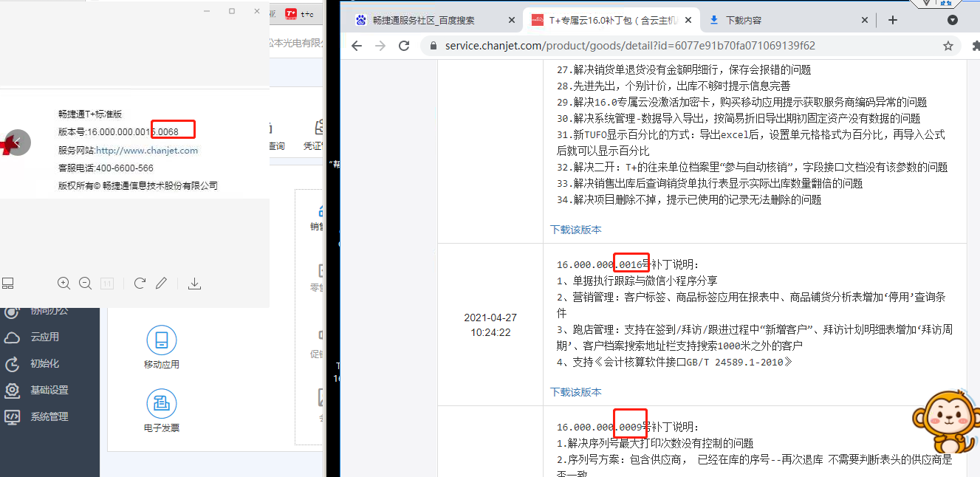
Task: Open the thumbnail gallery view icon
Action: [8, 283]
